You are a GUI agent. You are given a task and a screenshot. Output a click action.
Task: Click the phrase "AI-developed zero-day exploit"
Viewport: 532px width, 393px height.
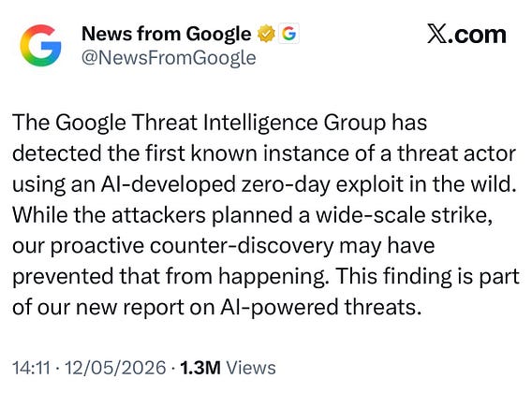[246, 184]
